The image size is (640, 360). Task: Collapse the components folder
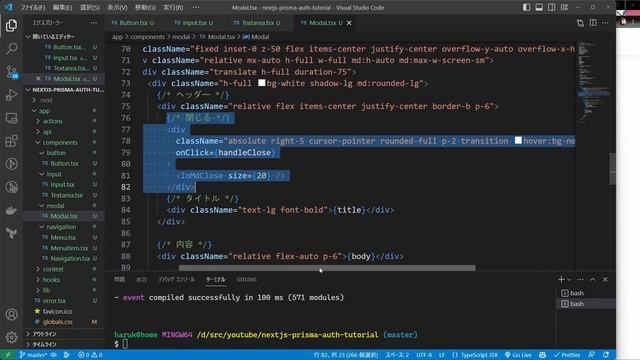[x=63, y=142]
